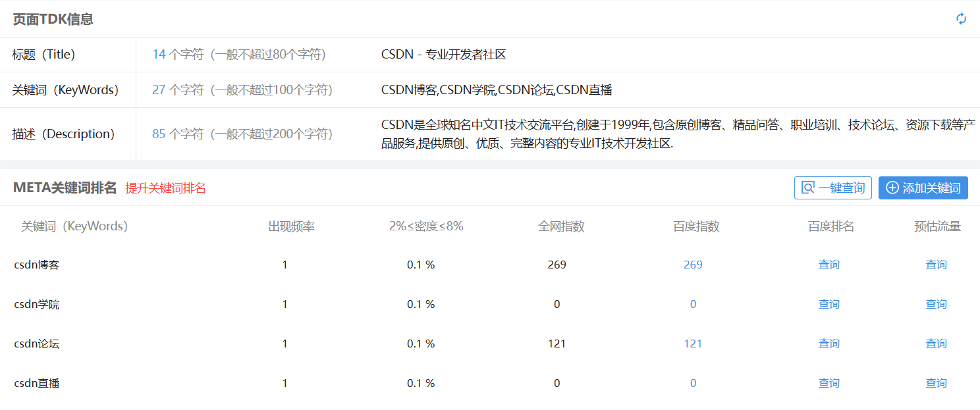Click the 添加关键词 button
This screenshot has width=980, height=410.
[923, 188]
